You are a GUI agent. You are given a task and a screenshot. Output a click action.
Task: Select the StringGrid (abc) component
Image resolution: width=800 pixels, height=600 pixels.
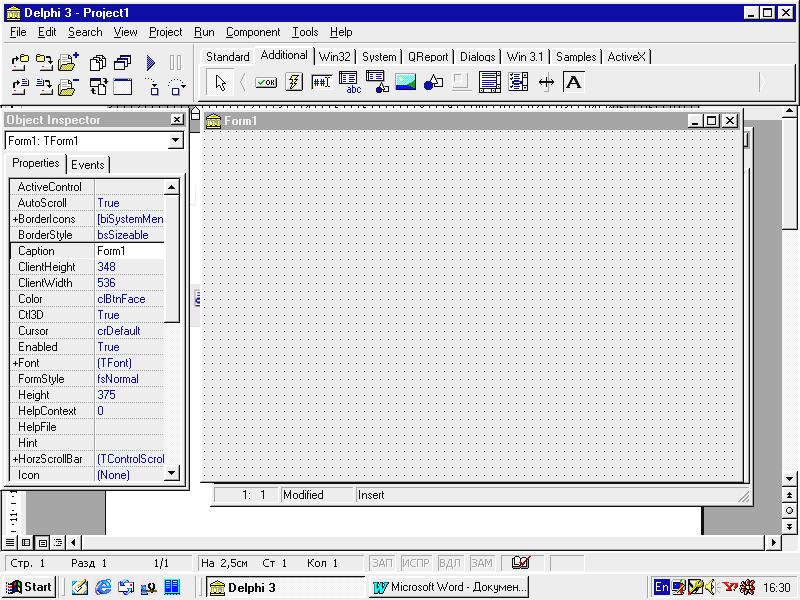(x=349, y=82)
